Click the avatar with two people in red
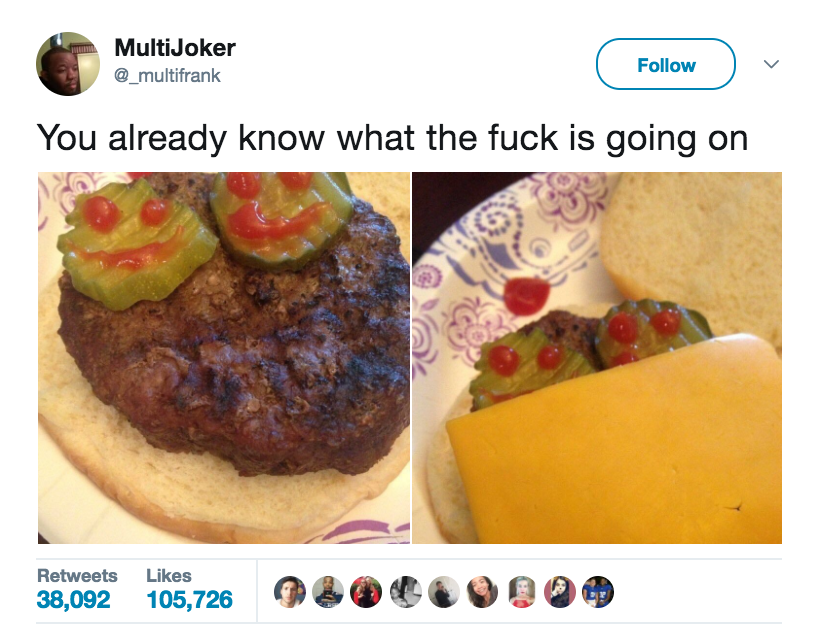The image size is (824, 632). pos(366,592)
